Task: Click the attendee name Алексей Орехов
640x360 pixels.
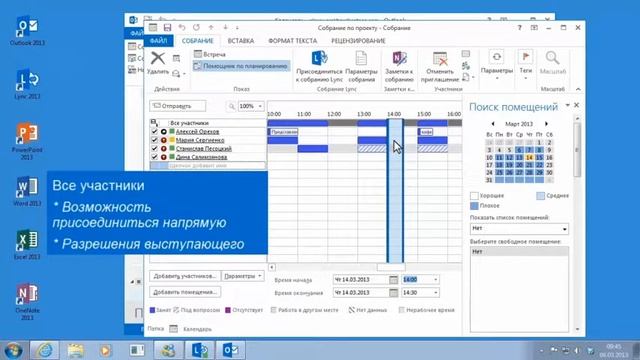Action: tap(198, 131)
